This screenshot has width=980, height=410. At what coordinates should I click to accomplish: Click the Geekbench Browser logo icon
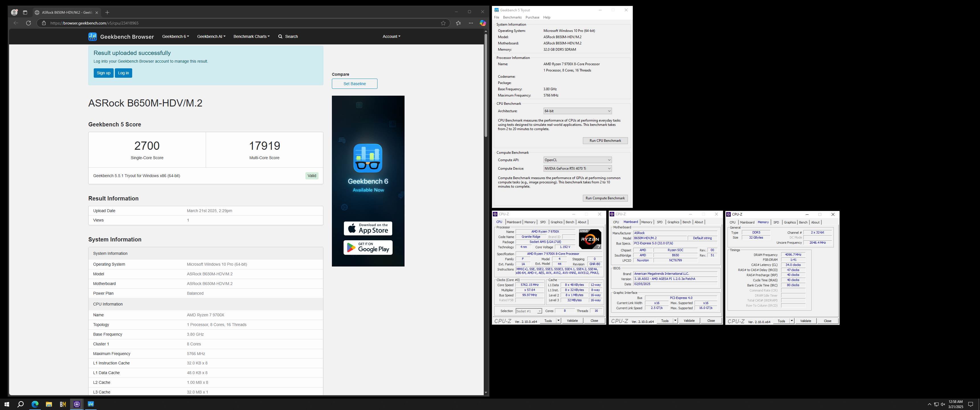tap(93, 36)
